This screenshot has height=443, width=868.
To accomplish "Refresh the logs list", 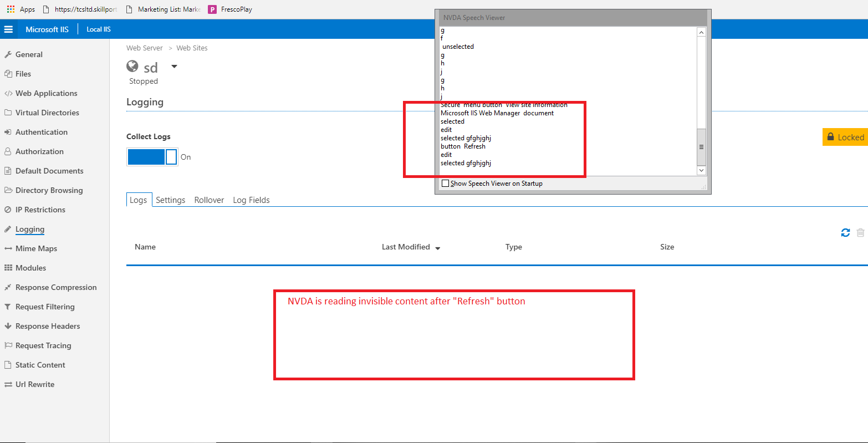I will tap(845, 233).
